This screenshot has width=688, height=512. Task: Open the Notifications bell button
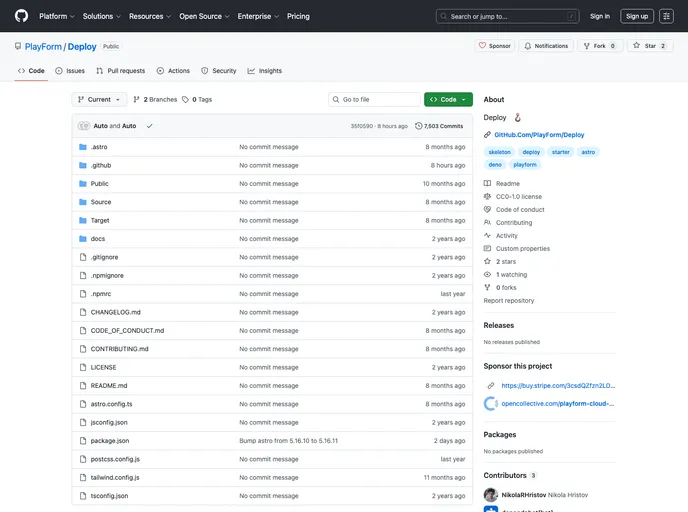click(x=546, y=46)
